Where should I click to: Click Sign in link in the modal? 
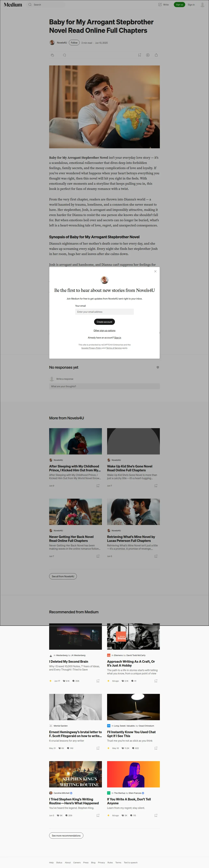pos(118,338)
